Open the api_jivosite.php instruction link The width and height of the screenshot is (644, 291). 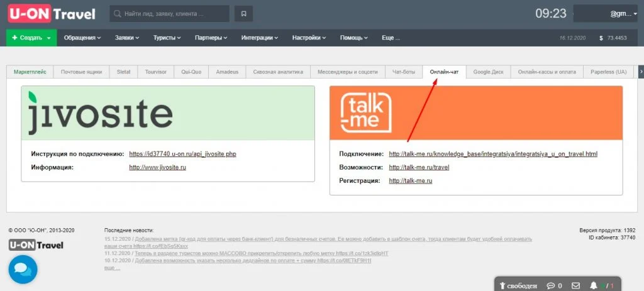point(183,155)
